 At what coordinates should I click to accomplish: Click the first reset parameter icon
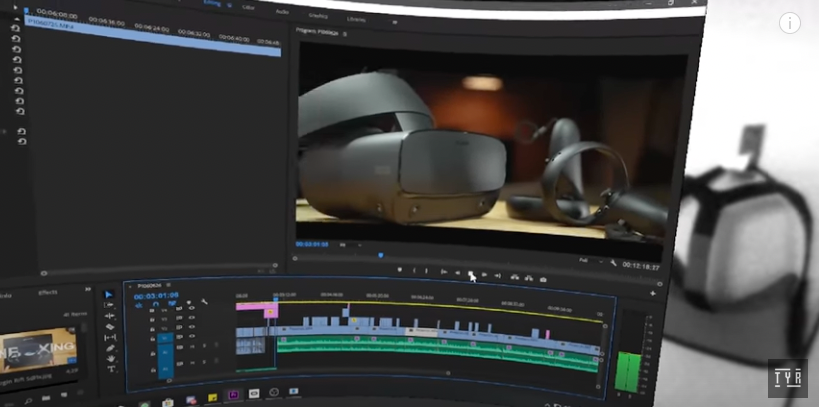[x=16, y=28]
